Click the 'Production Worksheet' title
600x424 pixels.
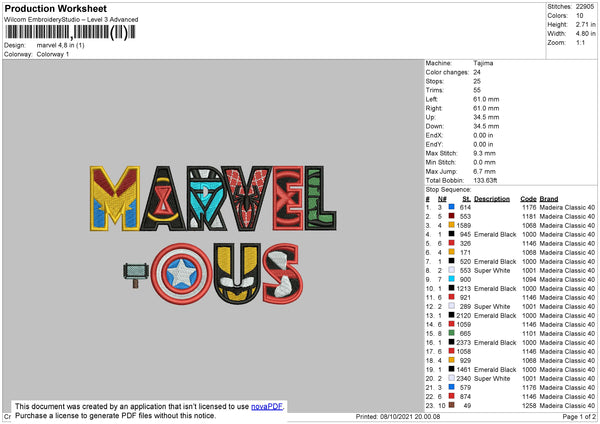click(55, 8)
